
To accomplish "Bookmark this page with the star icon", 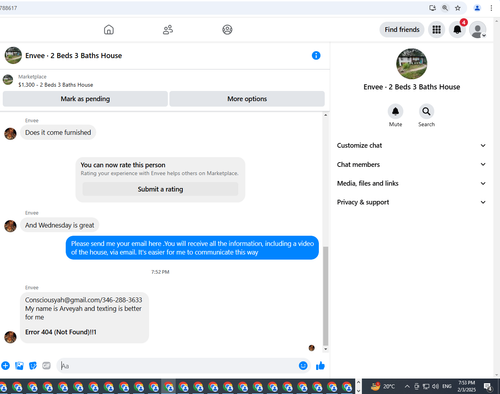I will point(458,8).
